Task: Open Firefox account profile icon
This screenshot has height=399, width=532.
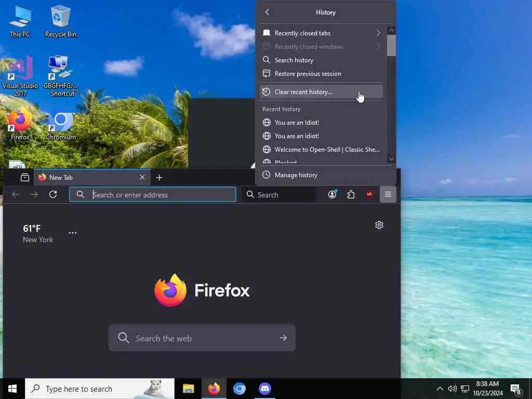Action: coord(332,194)
